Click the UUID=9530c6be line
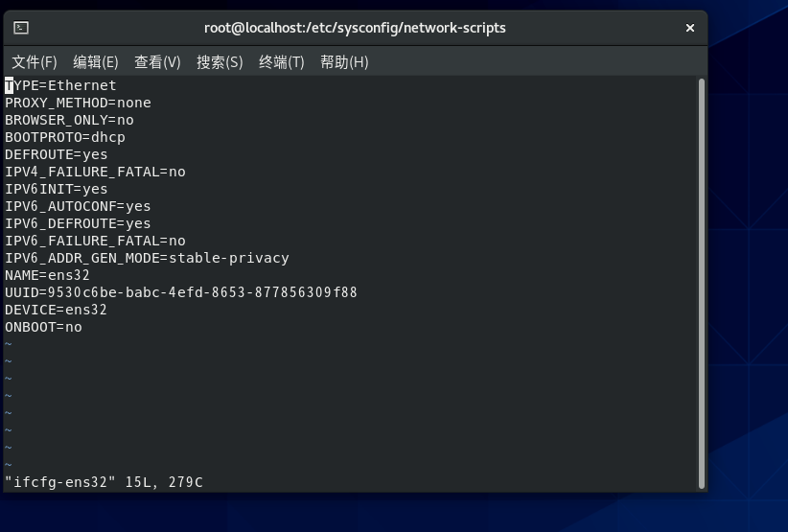 tap(181, 292)
